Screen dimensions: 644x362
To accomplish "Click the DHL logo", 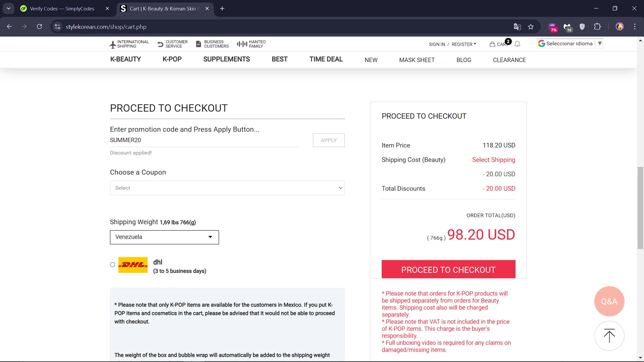I will [x=133, y=265].
